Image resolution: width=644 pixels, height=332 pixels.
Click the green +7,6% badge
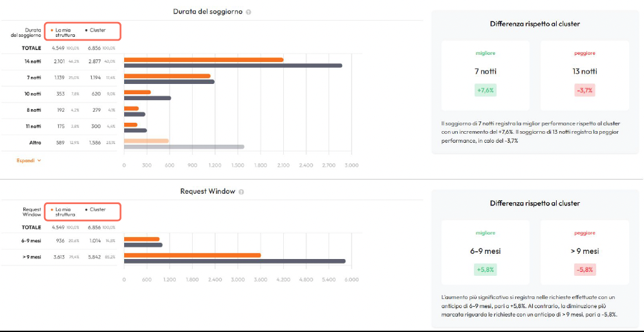pyautogui.click(x=485, y=90)
